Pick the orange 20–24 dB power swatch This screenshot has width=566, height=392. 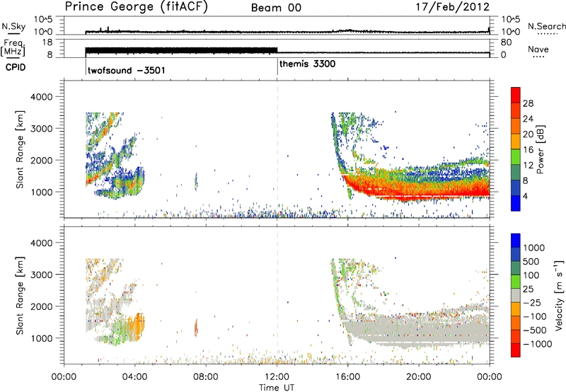(x=516, y=126)
